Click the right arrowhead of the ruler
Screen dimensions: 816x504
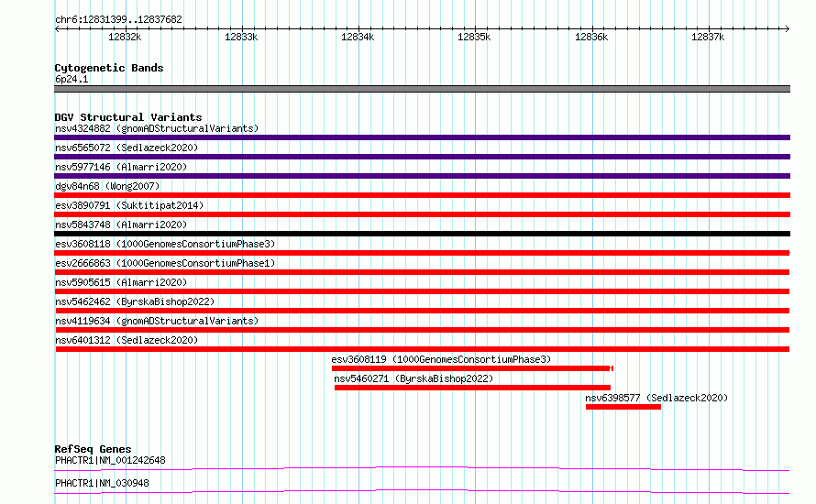point(788,29)
